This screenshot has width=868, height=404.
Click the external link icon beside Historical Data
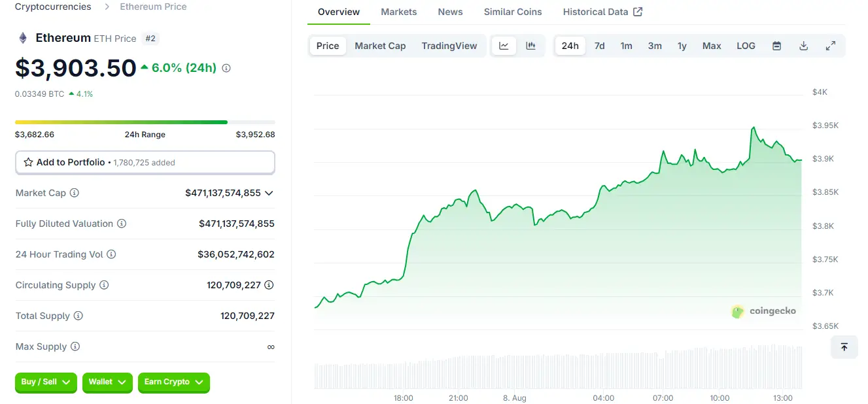click(638, 12)
